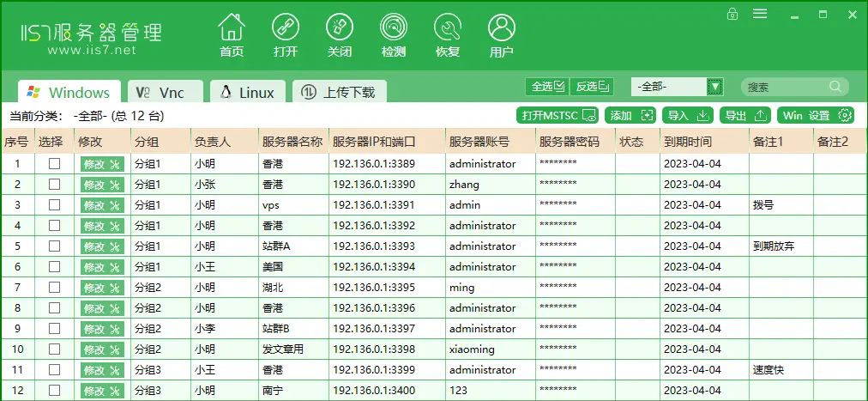Select the xiaoming account cell
The height and width of the screenshot is (401, 868).
pyautogui.click(x=491, y=349)
